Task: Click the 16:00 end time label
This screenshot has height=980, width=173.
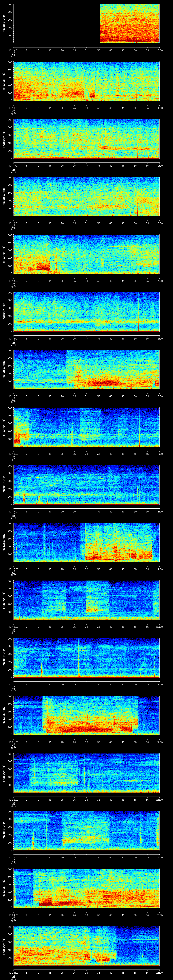Action: pyautogui.click(x=159, y=396)
